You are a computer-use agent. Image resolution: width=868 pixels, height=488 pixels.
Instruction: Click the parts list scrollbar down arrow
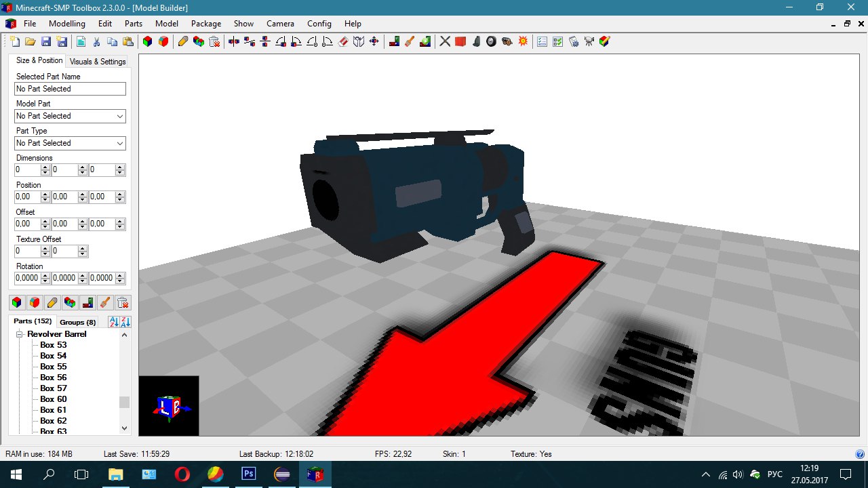124,428
